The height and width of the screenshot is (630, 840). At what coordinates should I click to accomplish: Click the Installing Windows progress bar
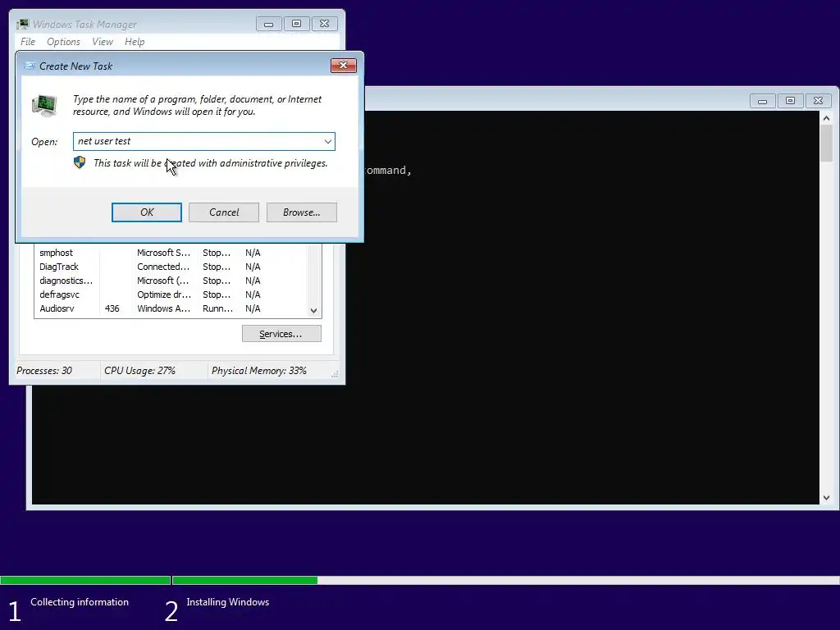[x=505, y=580]
